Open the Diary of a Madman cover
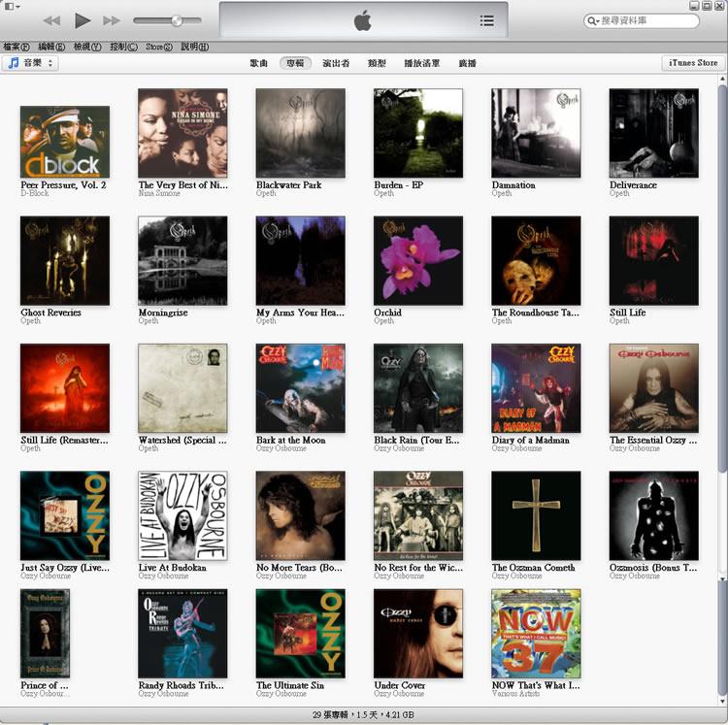 tap(536, 388)
